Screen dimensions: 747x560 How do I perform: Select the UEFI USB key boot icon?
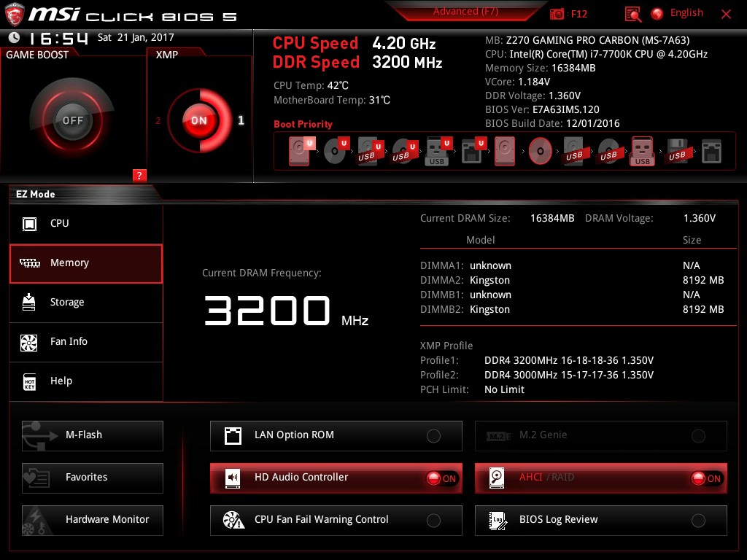[438, 151]
